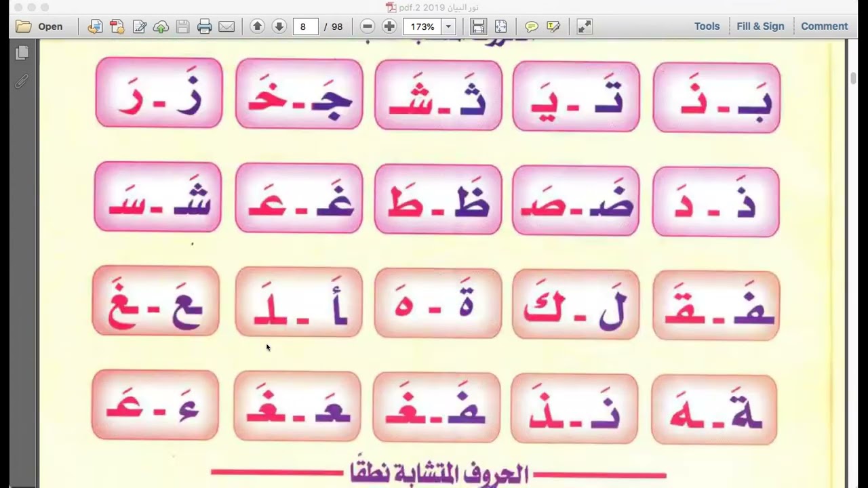Screen dimensions: 868x488
Task: Open the Comment pane
Action: tap(824, 26)
